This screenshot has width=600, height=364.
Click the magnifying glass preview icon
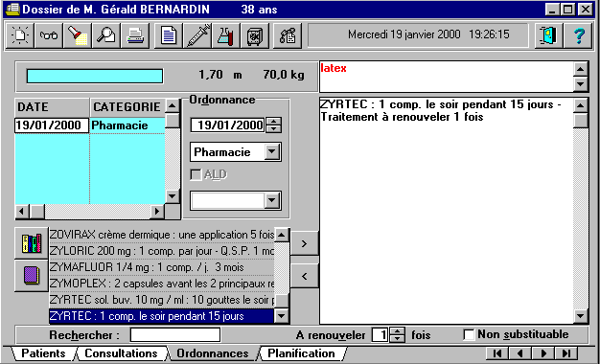106,35
